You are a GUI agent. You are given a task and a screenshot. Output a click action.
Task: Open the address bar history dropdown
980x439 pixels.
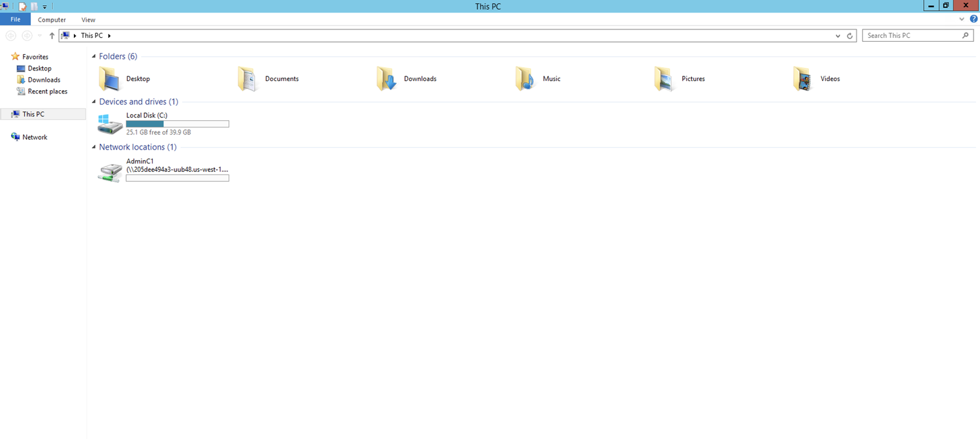tap(838, 36)
